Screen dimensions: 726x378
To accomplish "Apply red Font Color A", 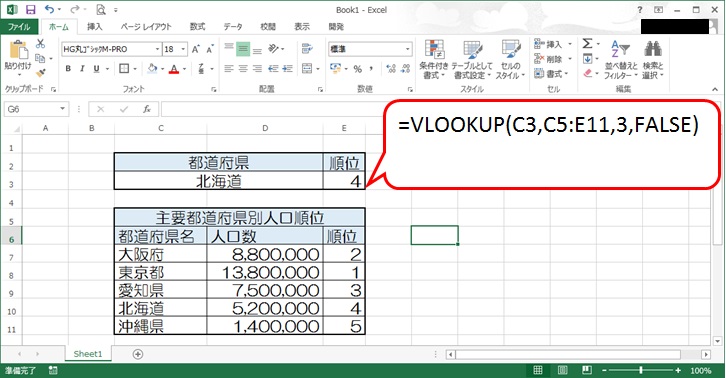I will (174, 69).
